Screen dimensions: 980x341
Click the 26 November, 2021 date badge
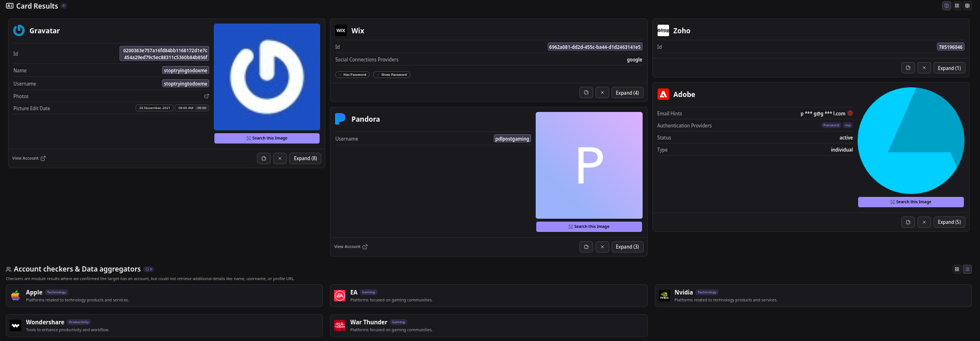coord(155,108)
